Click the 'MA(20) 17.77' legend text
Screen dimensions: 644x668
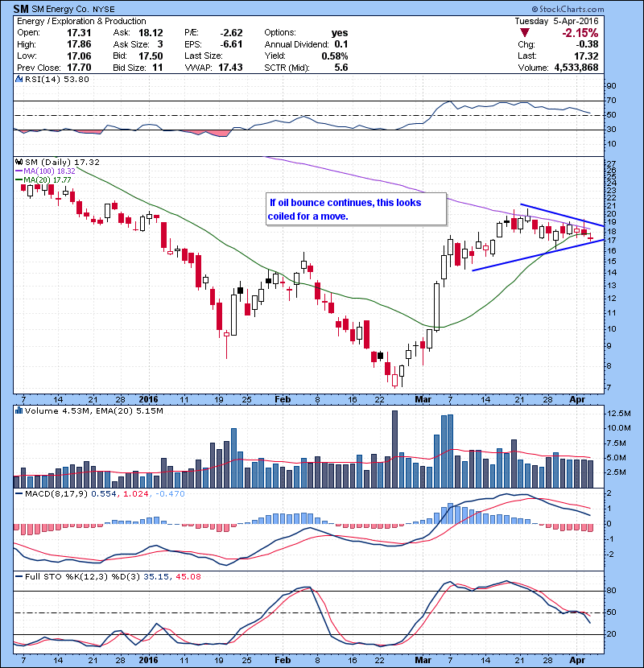tap(47, 179)
